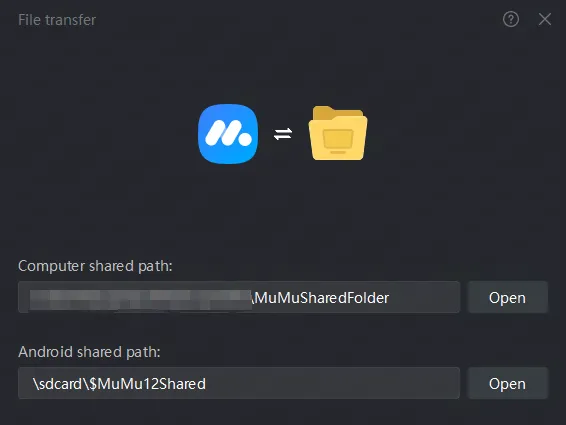The width and height of the screenshot is (566, 425).
Task: Click the help question mark icon
Action: 511,19
